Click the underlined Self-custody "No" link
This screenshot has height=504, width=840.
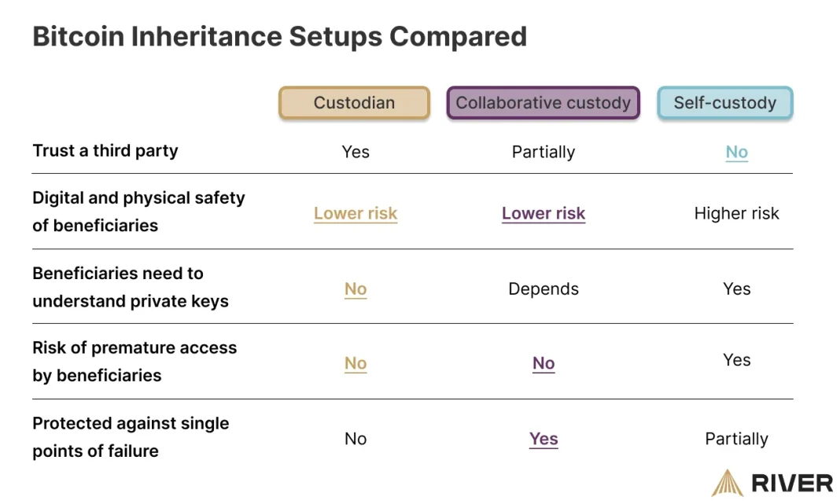pyautogui.click(x=736, y=153)
